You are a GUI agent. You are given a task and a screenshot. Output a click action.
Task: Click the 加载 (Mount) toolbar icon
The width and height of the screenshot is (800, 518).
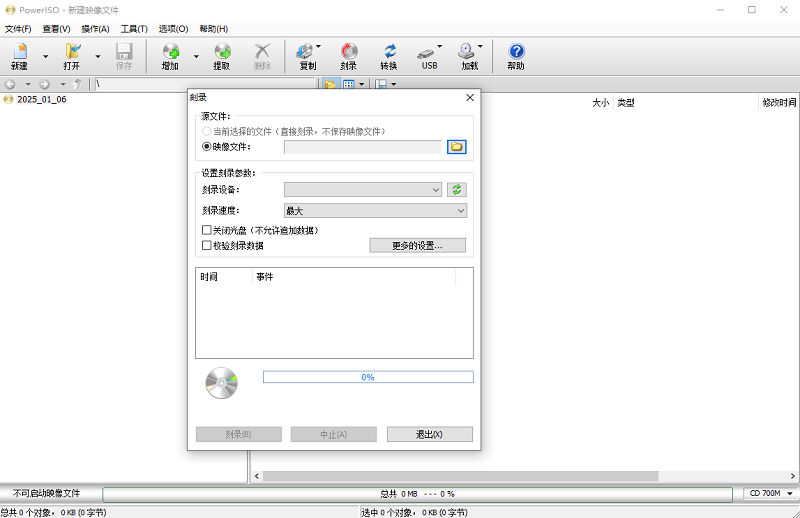467,53
